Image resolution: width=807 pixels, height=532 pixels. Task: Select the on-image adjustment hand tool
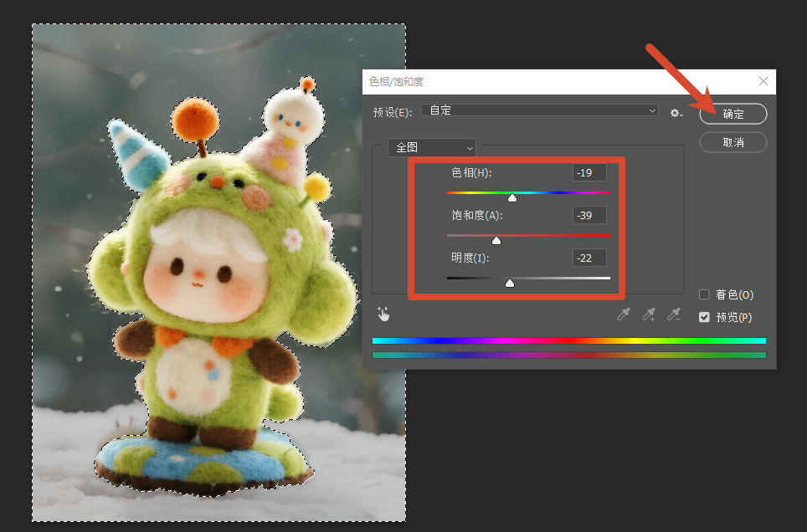(x=383, y=314)
